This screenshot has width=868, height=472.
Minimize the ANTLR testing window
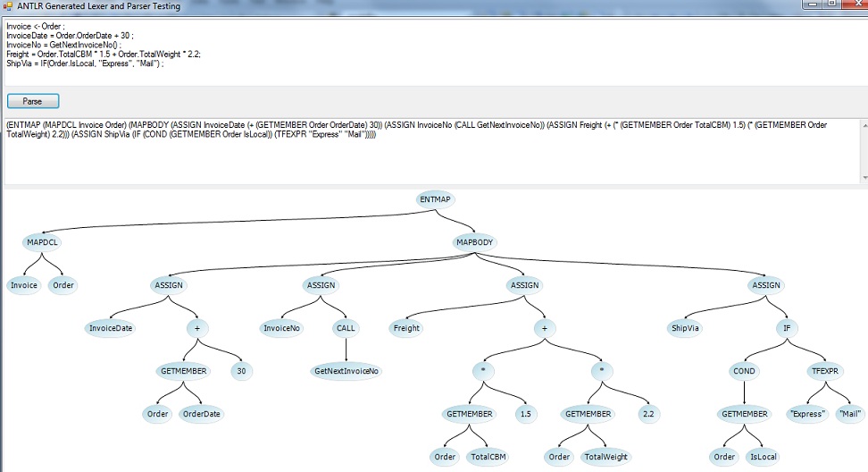[814, 4]
